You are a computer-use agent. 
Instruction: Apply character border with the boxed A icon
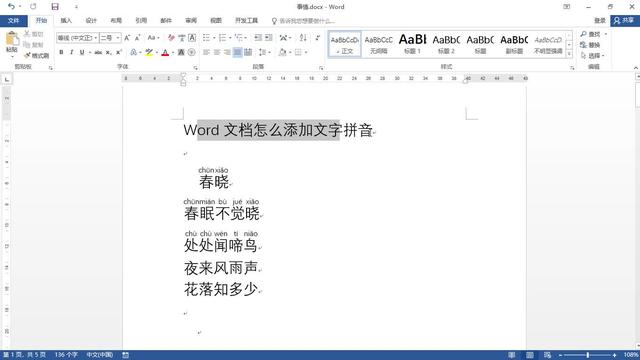point(192,38)
